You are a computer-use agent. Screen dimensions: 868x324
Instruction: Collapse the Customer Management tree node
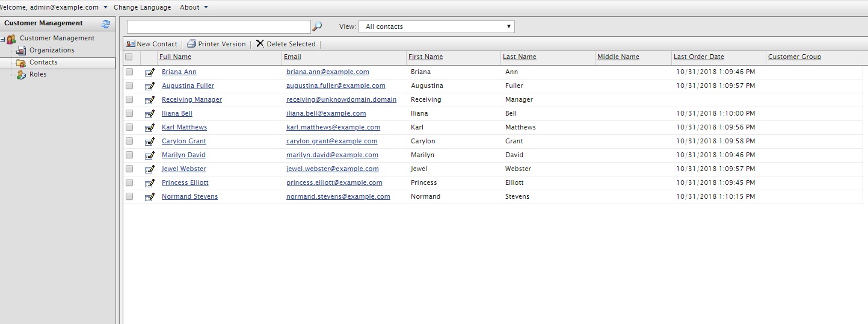2,39
